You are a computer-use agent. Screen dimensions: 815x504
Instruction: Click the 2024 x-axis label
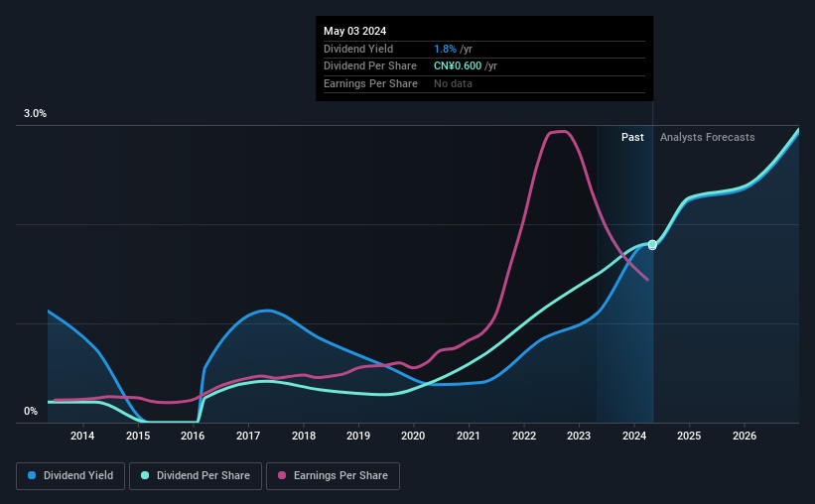coord(634,436)
